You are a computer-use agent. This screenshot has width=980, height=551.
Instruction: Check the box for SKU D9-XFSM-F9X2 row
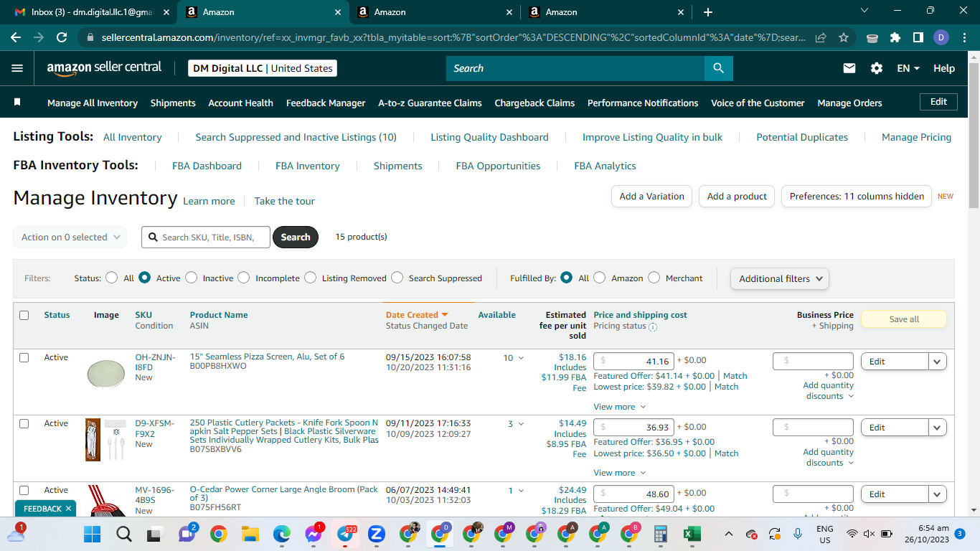(24, 423)
